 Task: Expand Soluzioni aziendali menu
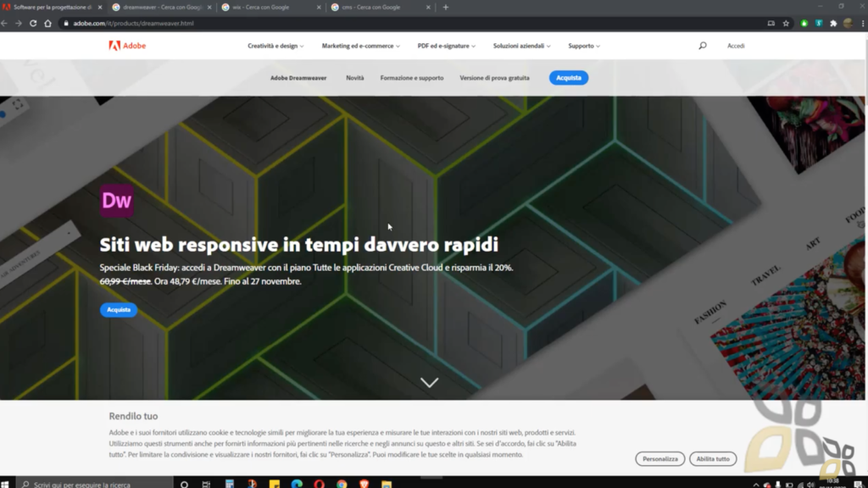[521, 46]
